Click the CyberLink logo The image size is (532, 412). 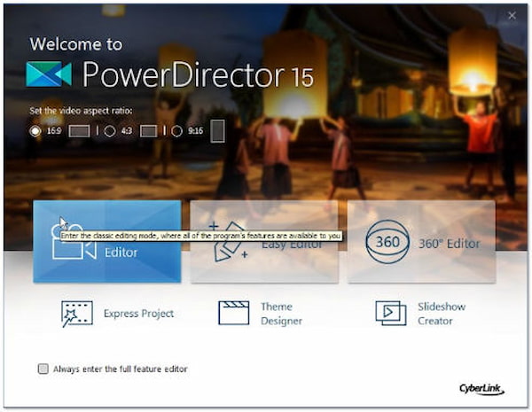click(x=481, y=389)
